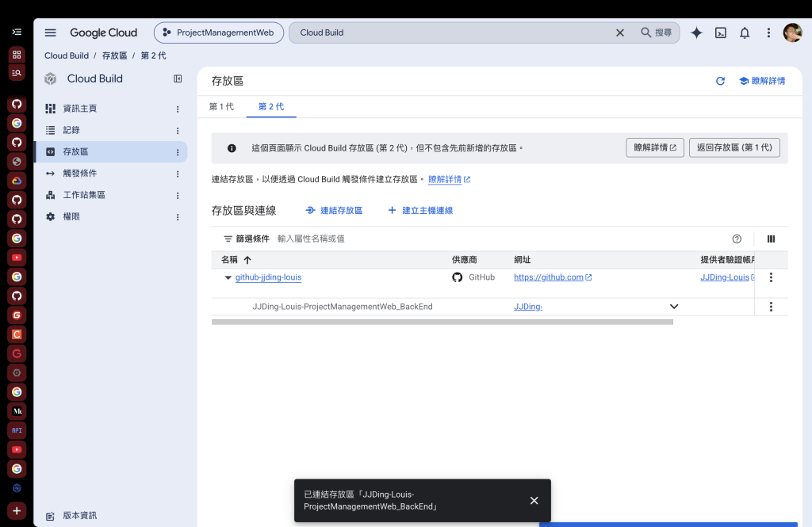Open the three-dot menu beside 記錄
This screenshot has width=812, height=527.
178,131
